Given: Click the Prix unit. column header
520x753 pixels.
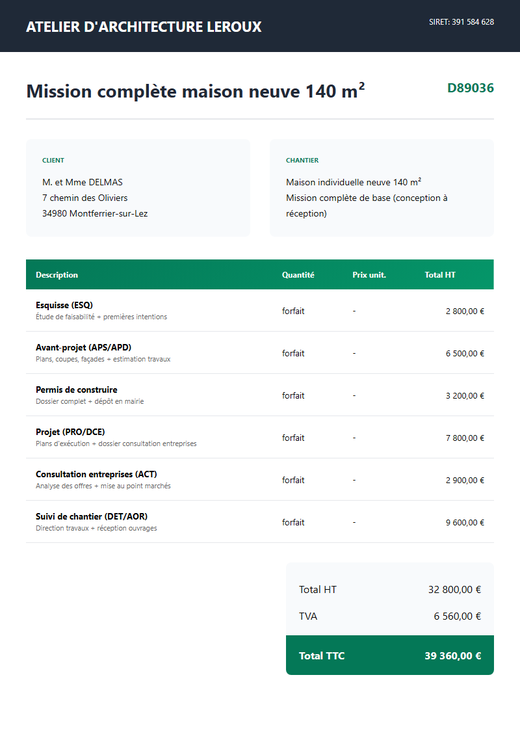Looking at the screenshot, I should 369,275.
